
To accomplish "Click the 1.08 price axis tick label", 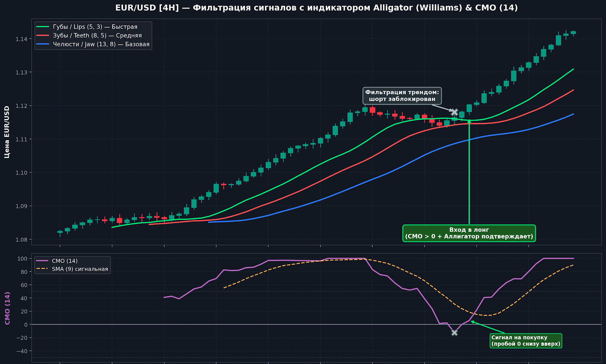I will pos(21,239).
